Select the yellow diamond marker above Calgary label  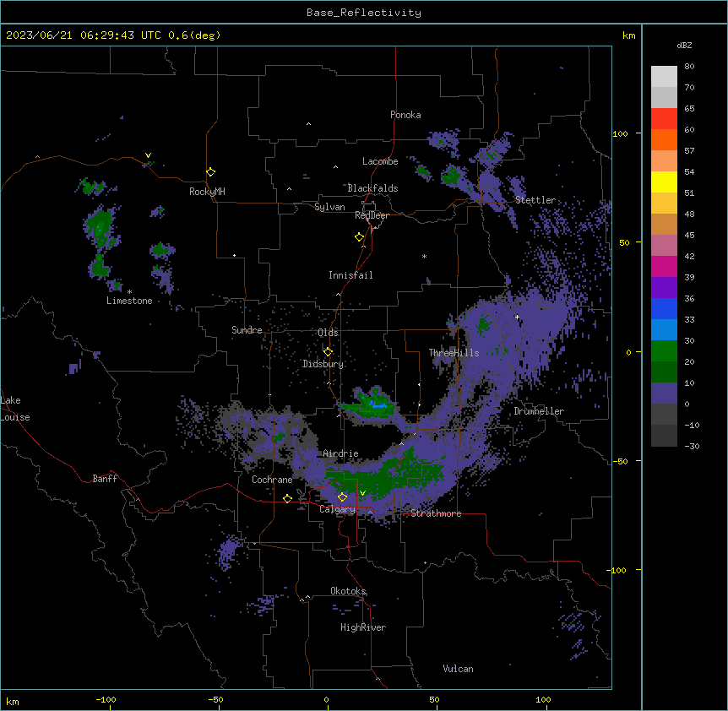pyautogui.click(x=342, y=497)
